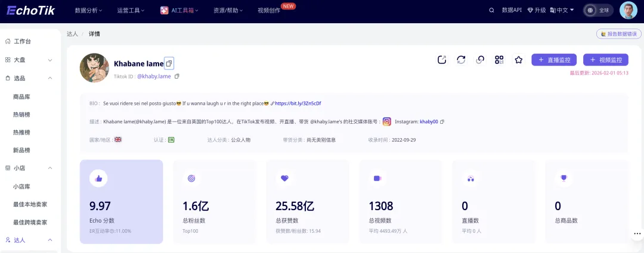Image resolution: width=644 pixels, height=253 pixels.
Task: Open the QR code icon
Action: (x=500, y=60)
